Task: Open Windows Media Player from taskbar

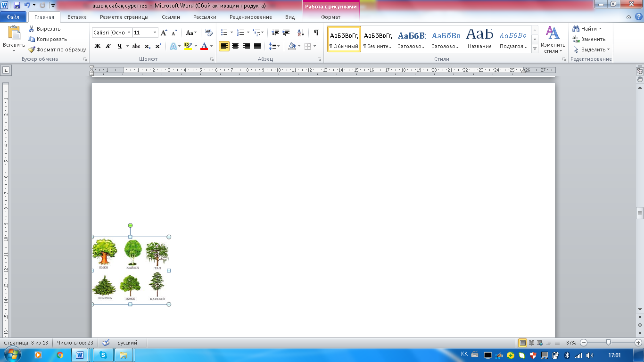Action: tap(38, 355)
